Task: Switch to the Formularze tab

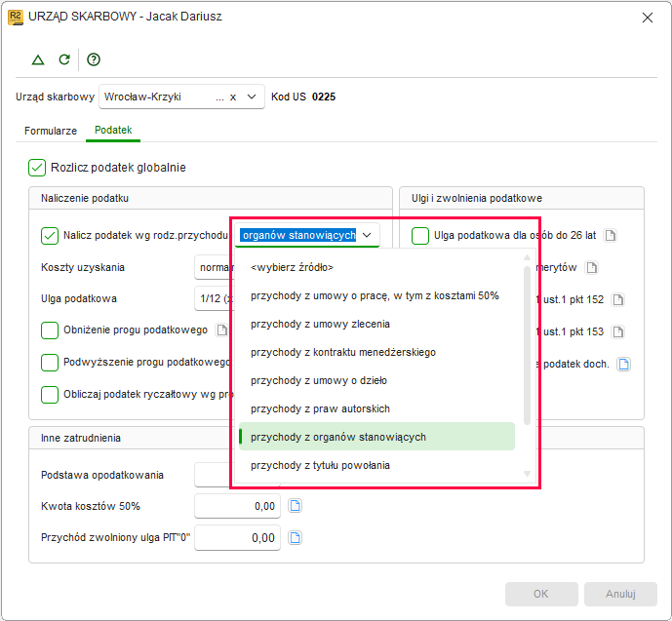Action: tap(51, 131)
